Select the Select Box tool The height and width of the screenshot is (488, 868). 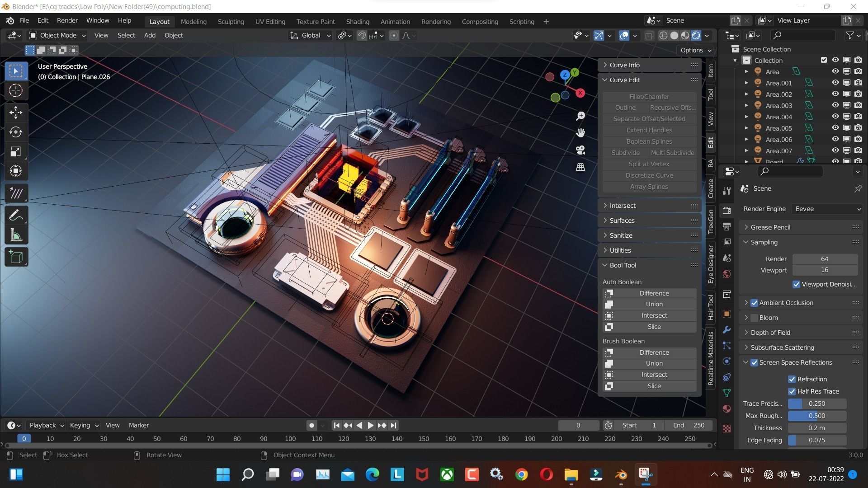[16, 71]
